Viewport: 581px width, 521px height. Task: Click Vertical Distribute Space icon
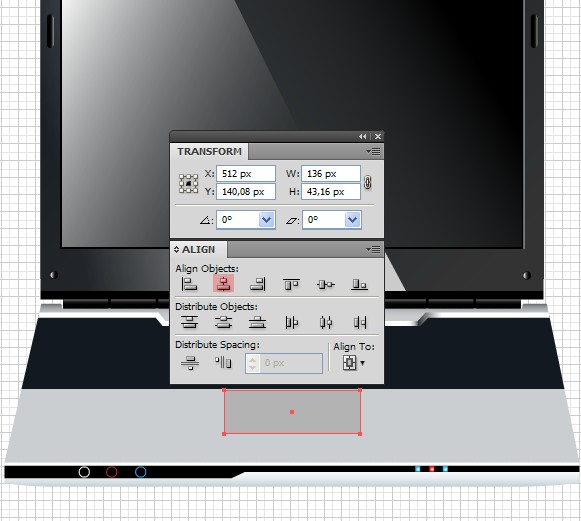click(190, 363)
